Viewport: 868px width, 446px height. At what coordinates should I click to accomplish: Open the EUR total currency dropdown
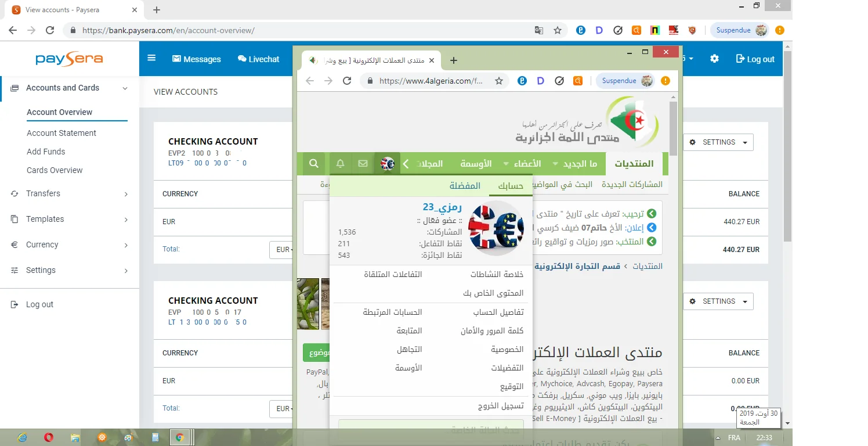(284, 250)
